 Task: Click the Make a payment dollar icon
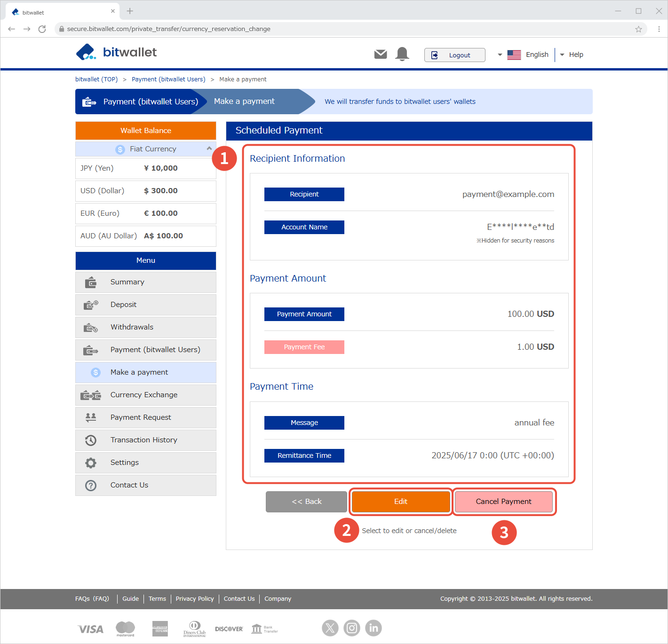(x=96, y=372)
